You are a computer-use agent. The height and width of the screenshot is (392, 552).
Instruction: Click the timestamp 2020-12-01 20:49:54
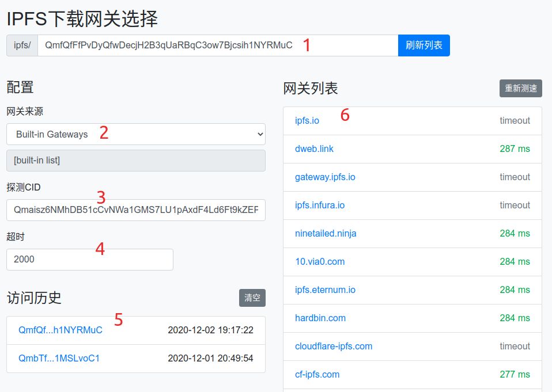tap(210, 358)
